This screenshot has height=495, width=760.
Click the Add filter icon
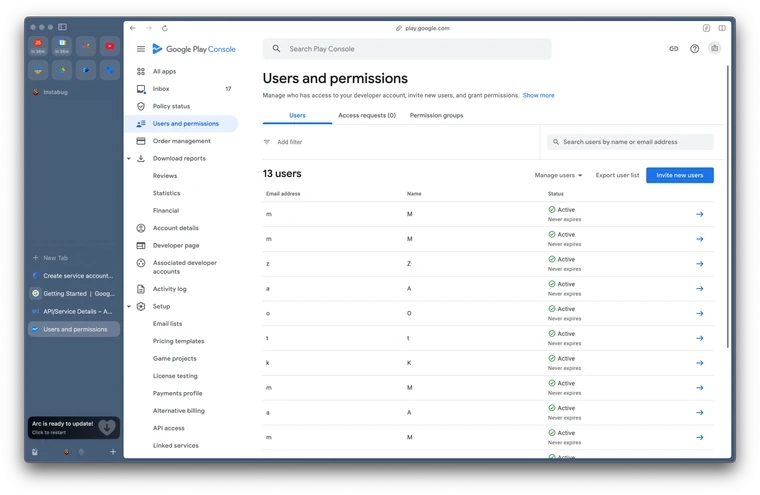tap(267, 142)
